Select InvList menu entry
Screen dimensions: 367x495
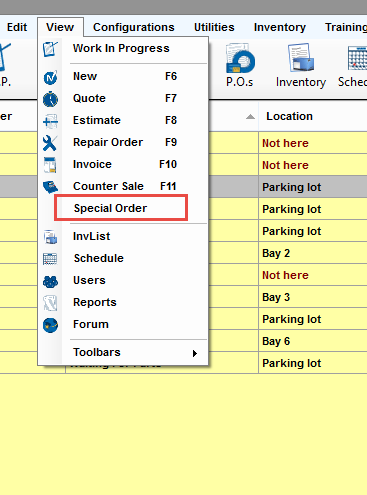(123, 237)
